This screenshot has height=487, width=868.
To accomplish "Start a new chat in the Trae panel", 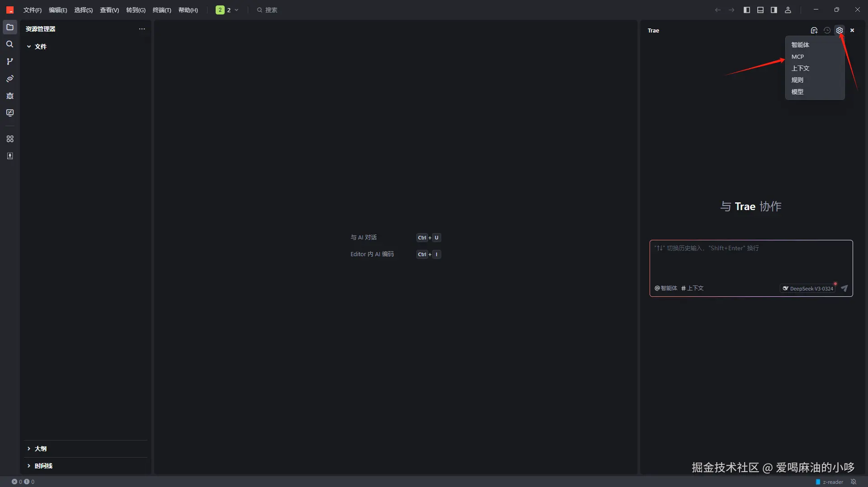I will pyautogui.click(x=814, y=30).
